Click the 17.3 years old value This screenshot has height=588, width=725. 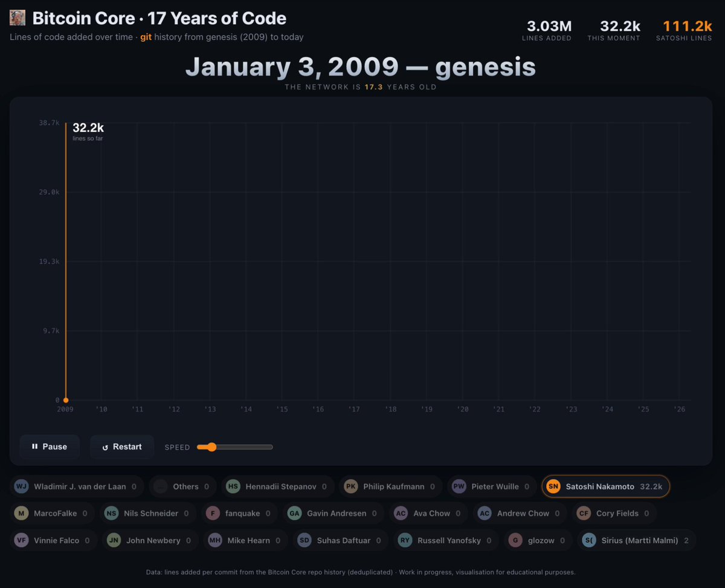tap(373, 87)
